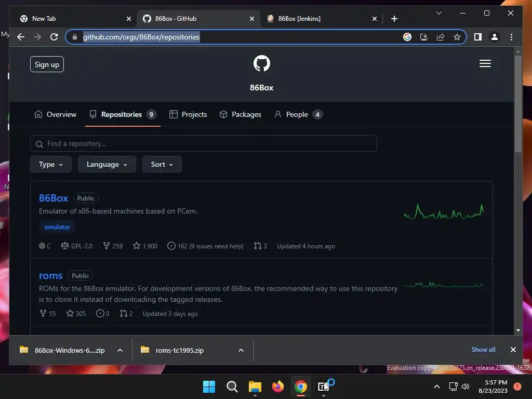The image size is (532, 399).
Task: Open 86Box issues 162 link
Action: click(x=205, y=246)
